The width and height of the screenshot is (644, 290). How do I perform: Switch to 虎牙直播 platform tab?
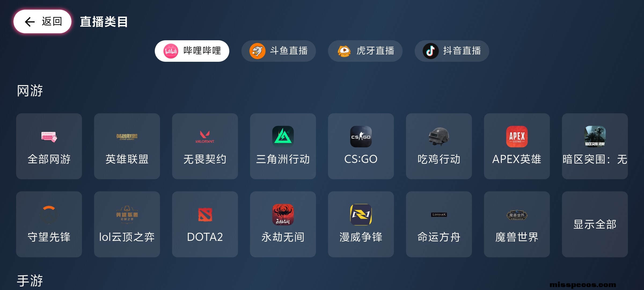pos(365,51)
